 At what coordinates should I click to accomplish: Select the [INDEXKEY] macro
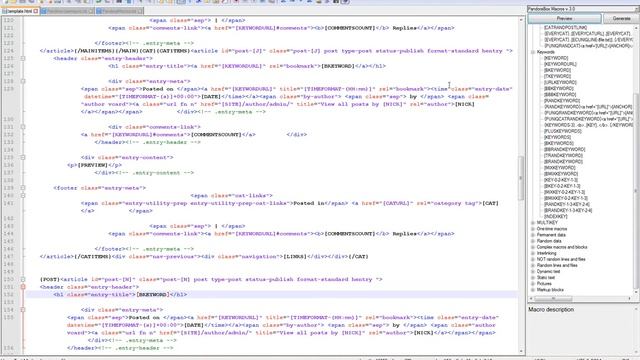tap(556, 216)
